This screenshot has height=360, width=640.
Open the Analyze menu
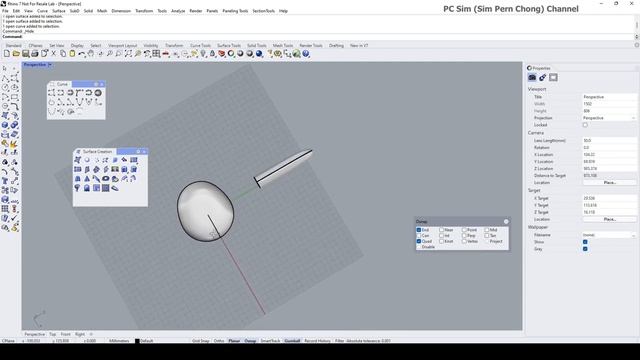(x=178, y=11)
